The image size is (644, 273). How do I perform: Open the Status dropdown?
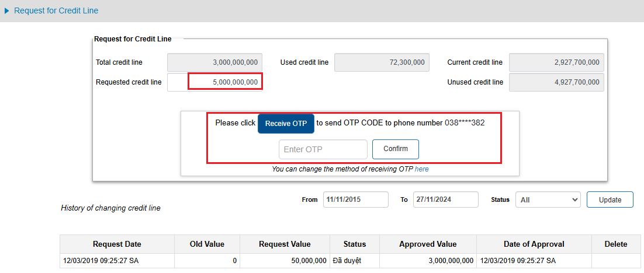(x=548, y=200)
